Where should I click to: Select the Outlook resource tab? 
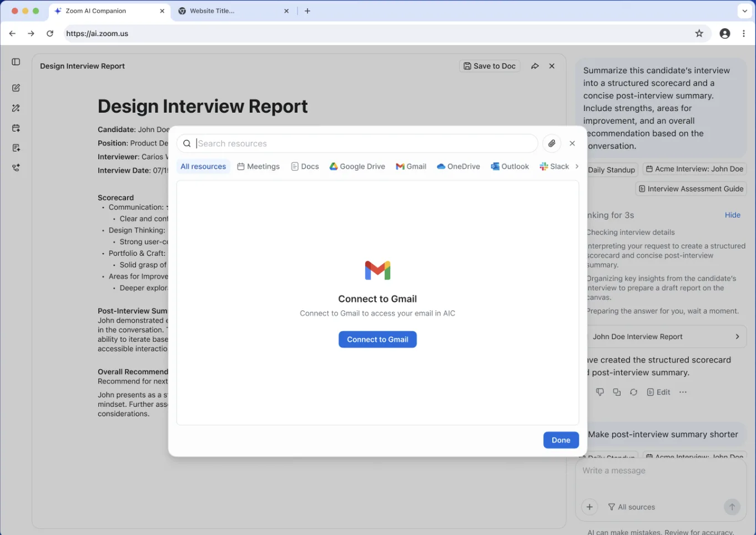(x=510, y=166)
